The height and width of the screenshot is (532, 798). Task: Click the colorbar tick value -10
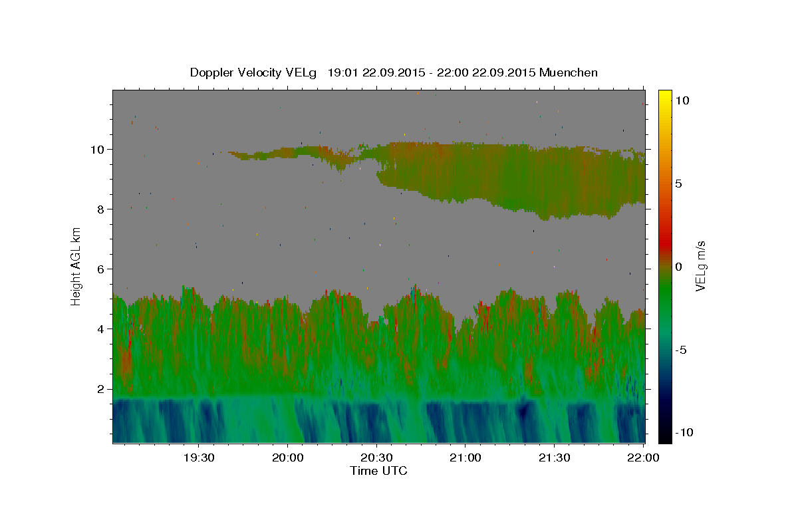click(x=684, y=433)
